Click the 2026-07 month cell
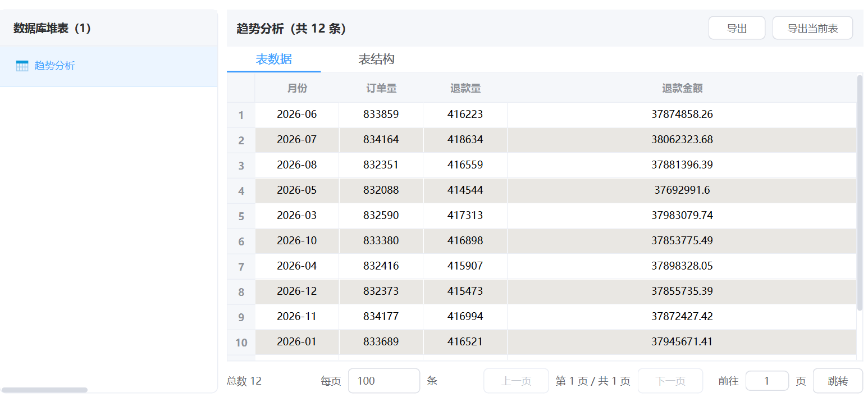 [297, 139]
